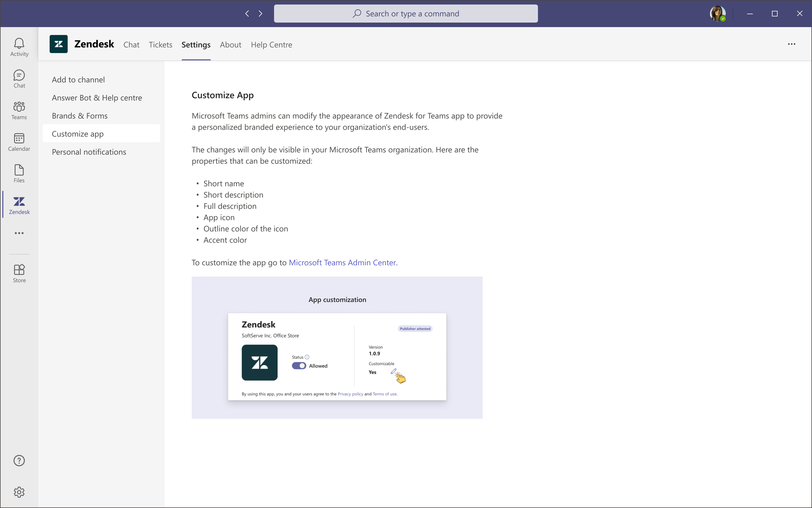The width and height of the screenshot is (812, 508).
Task: Switch to the Tickets tab
Action: pos(160,44)
